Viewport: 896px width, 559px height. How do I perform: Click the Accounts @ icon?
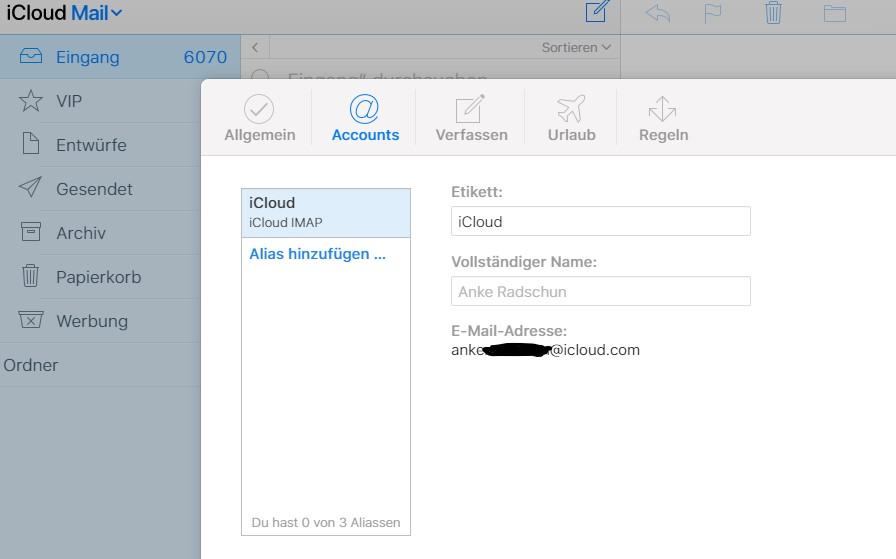coord(365,109)
